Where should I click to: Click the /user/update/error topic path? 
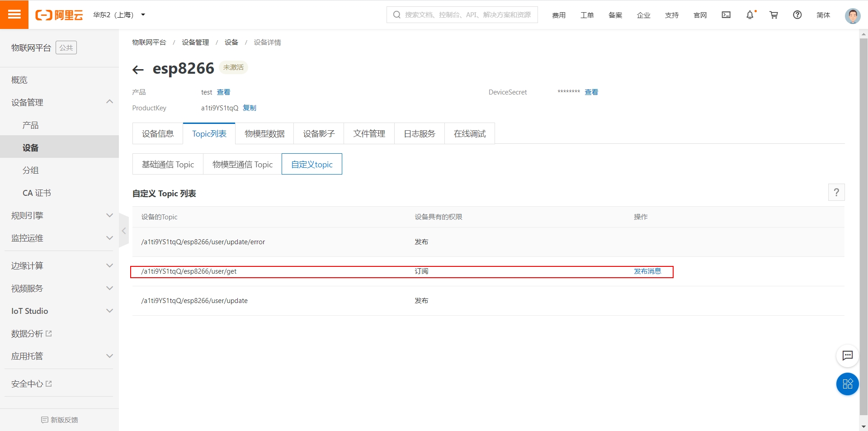tap(203, 242)
